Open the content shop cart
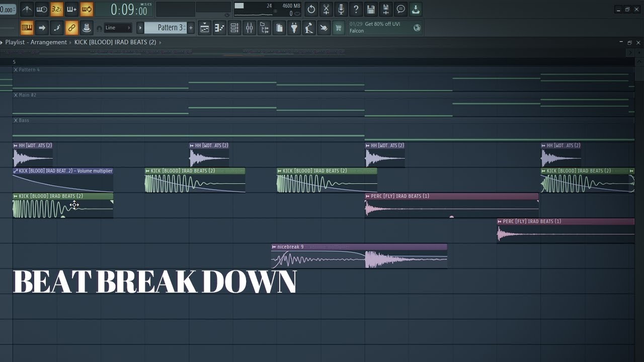Screen dimensions: 644x362 339,28
